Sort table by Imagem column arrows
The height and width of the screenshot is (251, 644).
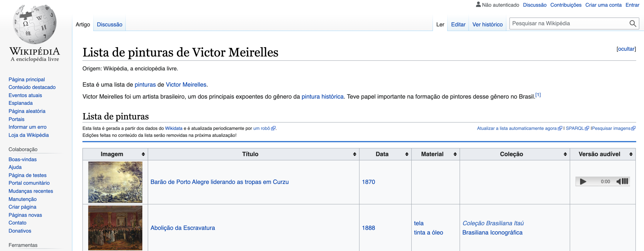(143, 154)
